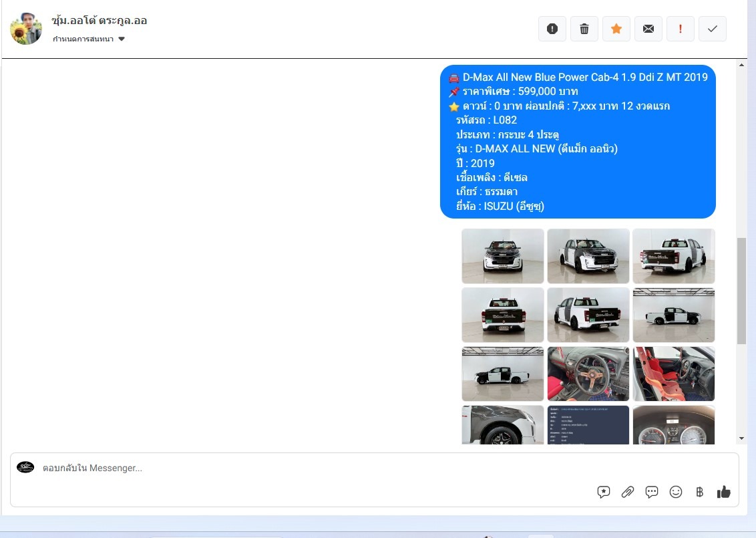Image resolution: width=756 pixels, height=538 pixels.
Task: Open showroom side-view photo facing left
Action: (x=503, y=374)
